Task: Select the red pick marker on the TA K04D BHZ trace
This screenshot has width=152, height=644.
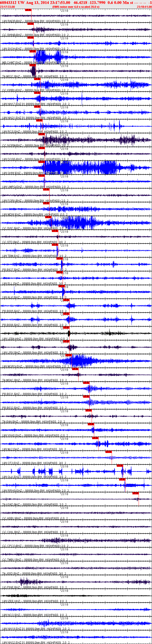Action: pyautogui.click(x=135, y=493)
